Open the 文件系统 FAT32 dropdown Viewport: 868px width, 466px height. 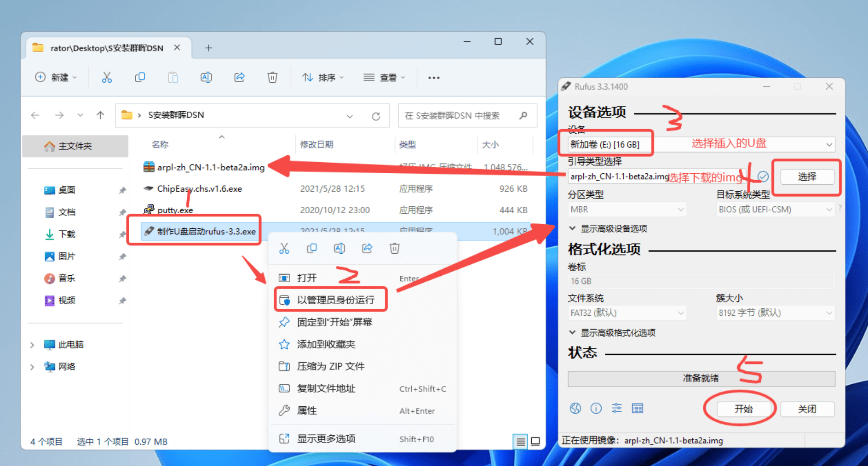[x=627, y=313]
